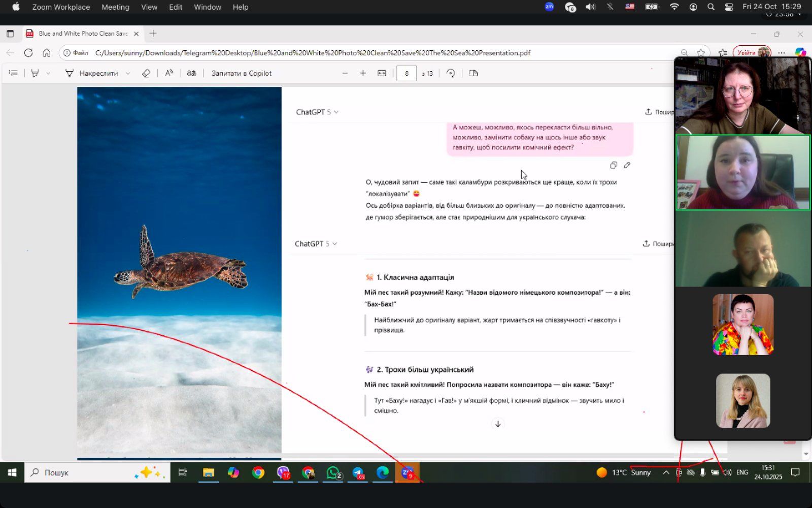Open the PDF table of contents panel
Screen dimensions: 812x508
coord(13,73)
